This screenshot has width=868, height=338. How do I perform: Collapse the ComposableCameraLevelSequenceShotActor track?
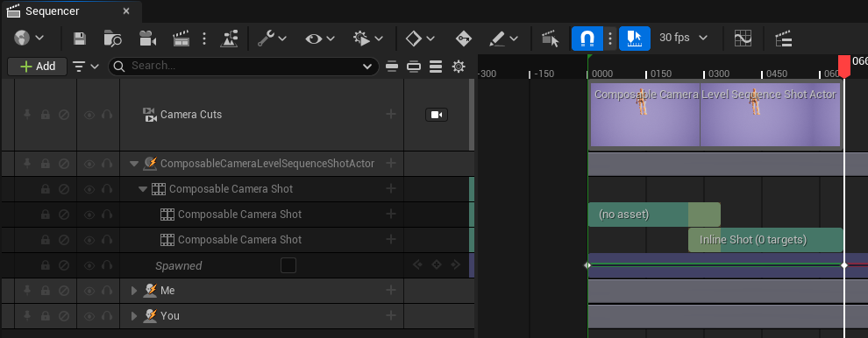pos(133,164)
